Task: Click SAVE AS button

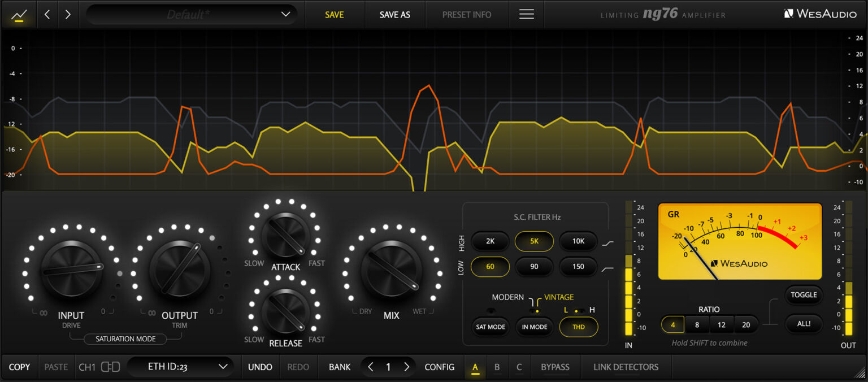Action: [x=394, y=15]
